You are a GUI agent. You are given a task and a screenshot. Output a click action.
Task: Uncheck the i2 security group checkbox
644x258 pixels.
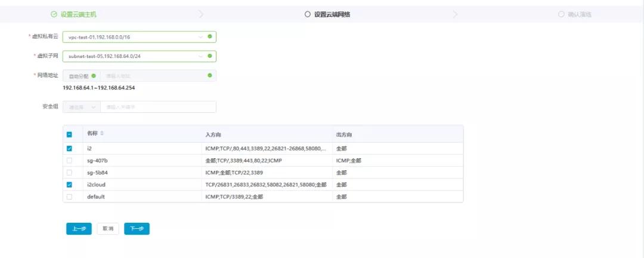coord(70,148)
